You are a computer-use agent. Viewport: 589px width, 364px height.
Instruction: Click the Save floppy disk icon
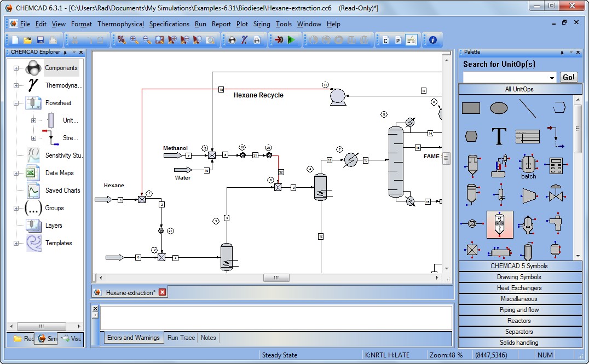(x=40, y=40)
